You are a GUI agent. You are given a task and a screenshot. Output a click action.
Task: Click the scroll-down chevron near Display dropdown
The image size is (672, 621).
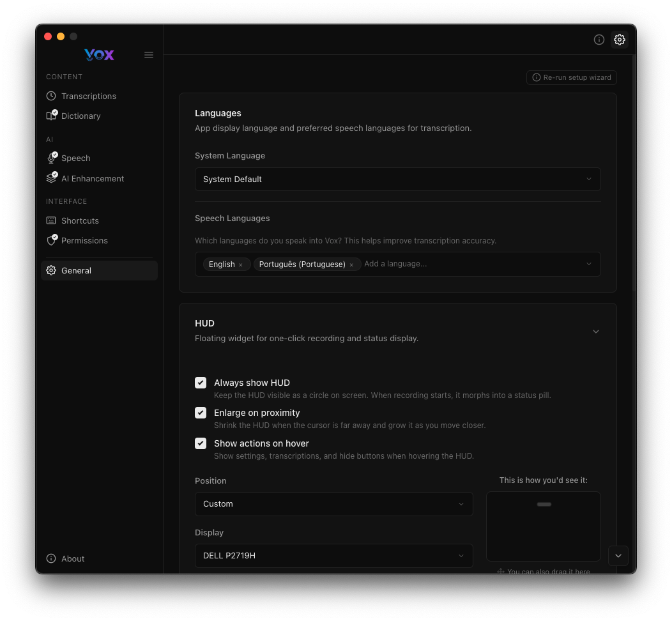(x=618, y=556)
